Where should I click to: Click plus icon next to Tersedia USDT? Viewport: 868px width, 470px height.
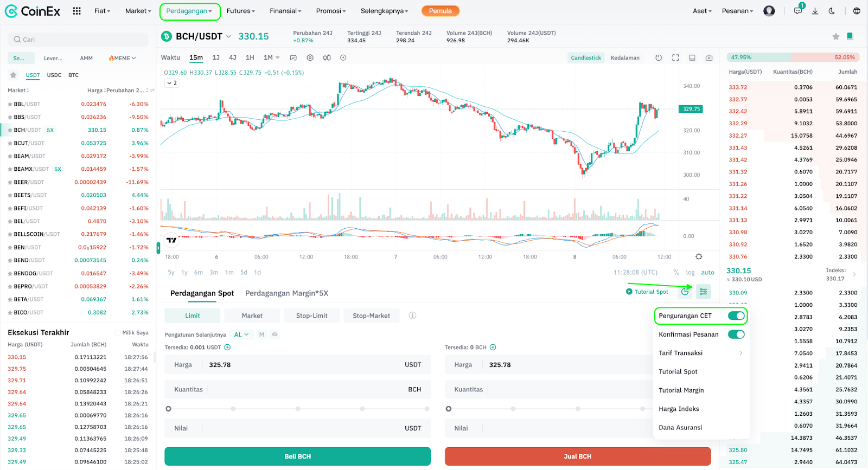tap(227, 347)
